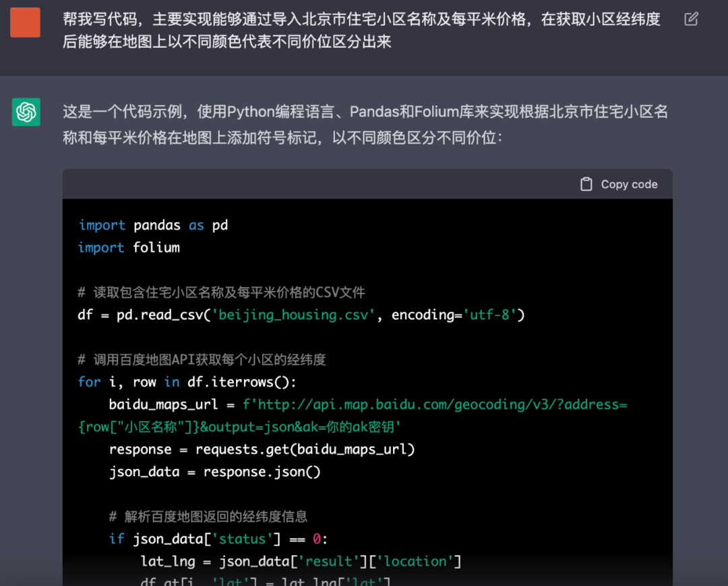Image resolution: width=728 pixels, height=586 pixels.
Task: Click the lat_lng assignment line
Action: point(301,561)
